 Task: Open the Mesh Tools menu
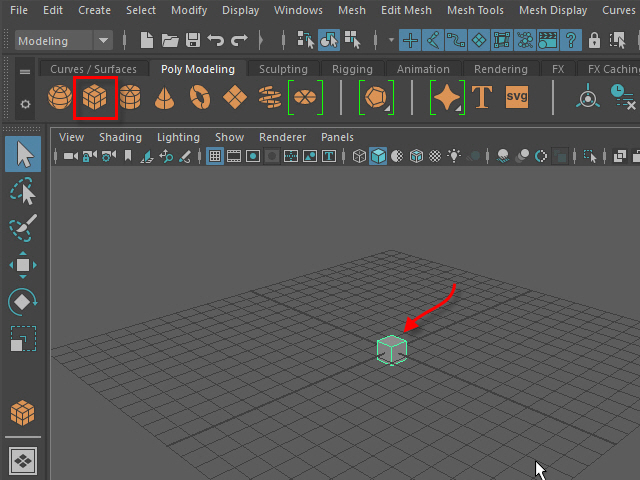point(475,10)
